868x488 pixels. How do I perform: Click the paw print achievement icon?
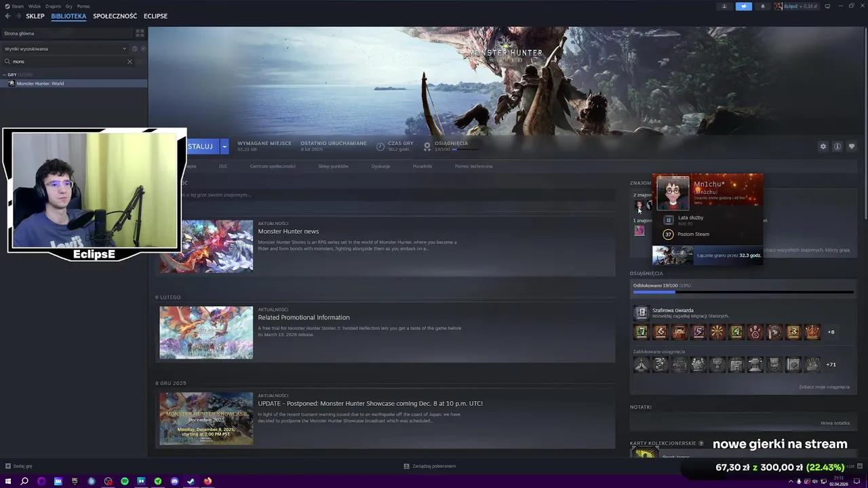[755, 332]
